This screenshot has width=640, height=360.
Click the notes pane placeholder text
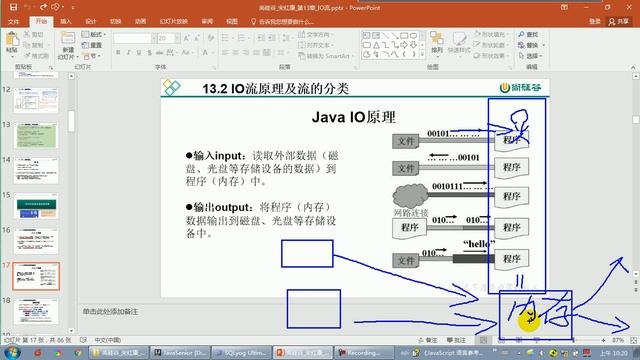tap(110, 311)
